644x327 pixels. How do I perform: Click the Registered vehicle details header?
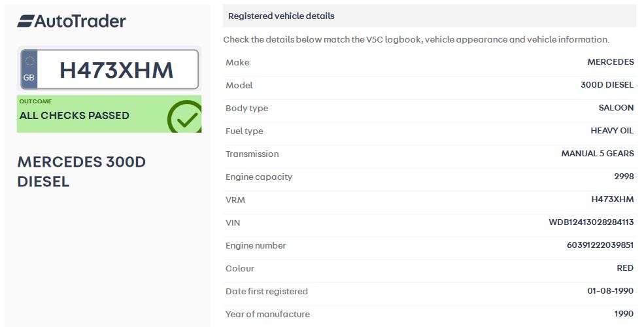tap(281, 16)
